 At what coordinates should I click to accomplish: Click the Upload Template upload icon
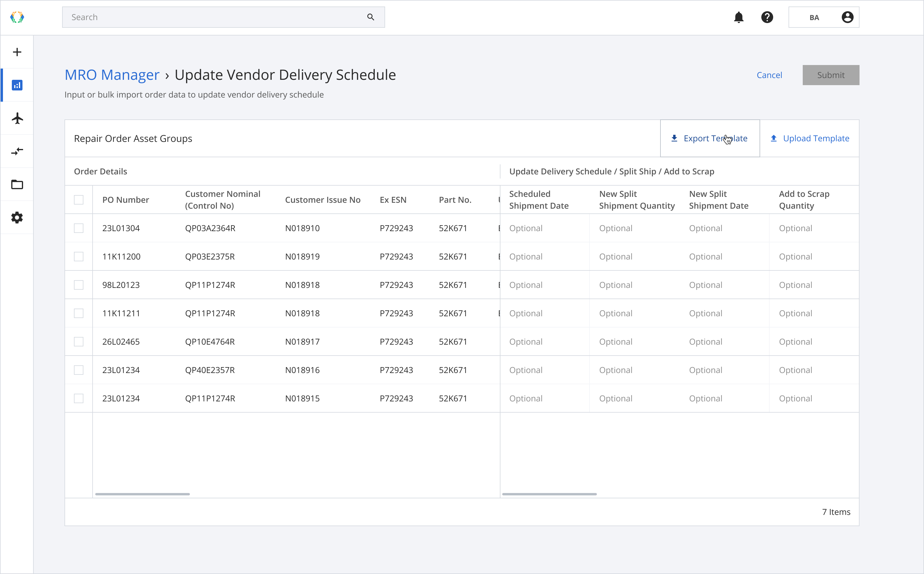coord(774,138)
